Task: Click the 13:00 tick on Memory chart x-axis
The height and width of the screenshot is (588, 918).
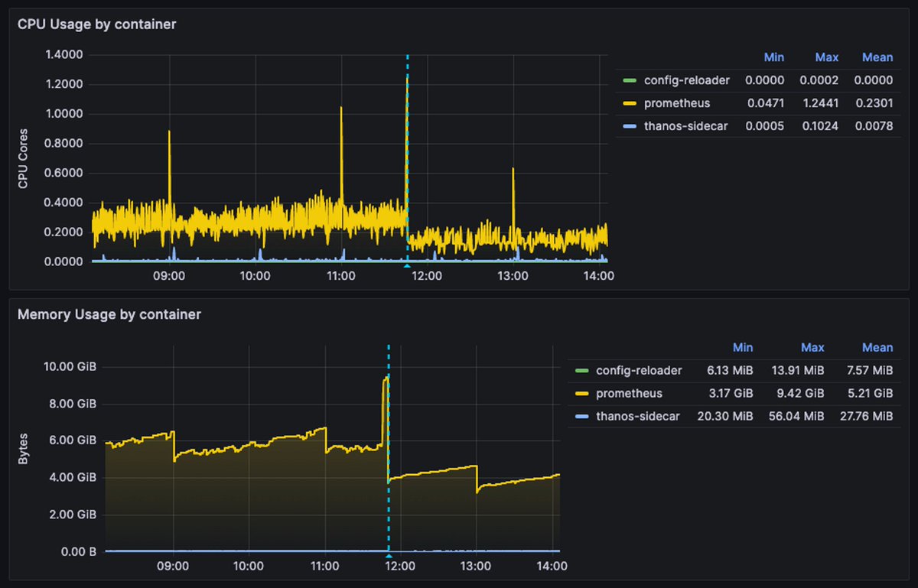Action: [x=477, y=566]
